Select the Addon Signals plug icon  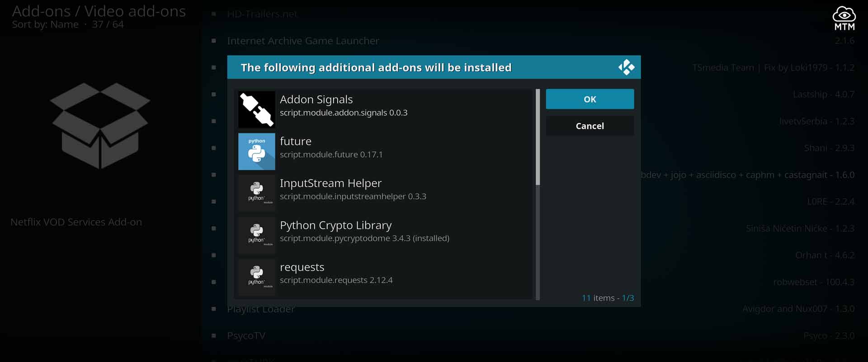tap(256, 110)
